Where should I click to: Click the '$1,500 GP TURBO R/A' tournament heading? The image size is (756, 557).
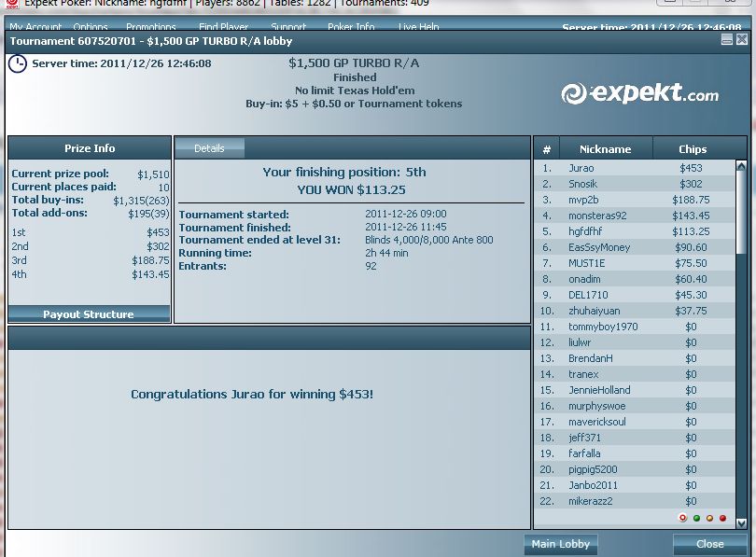(x=354, y=63)
